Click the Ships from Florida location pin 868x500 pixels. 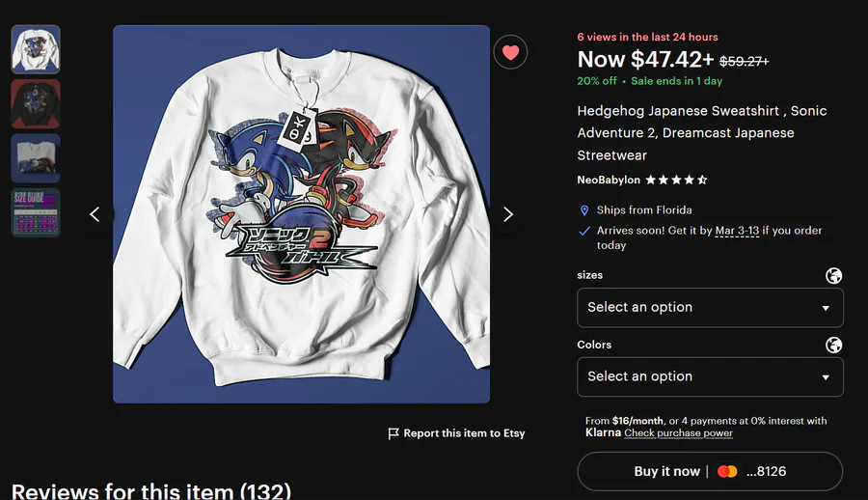tap(584, 210)
